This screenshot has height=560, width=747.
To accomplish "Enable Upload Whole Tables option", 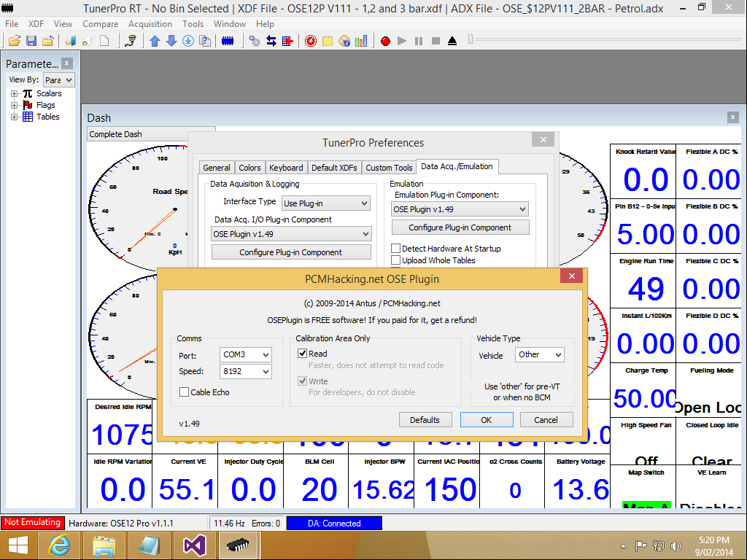I will (x=395, y=260).
